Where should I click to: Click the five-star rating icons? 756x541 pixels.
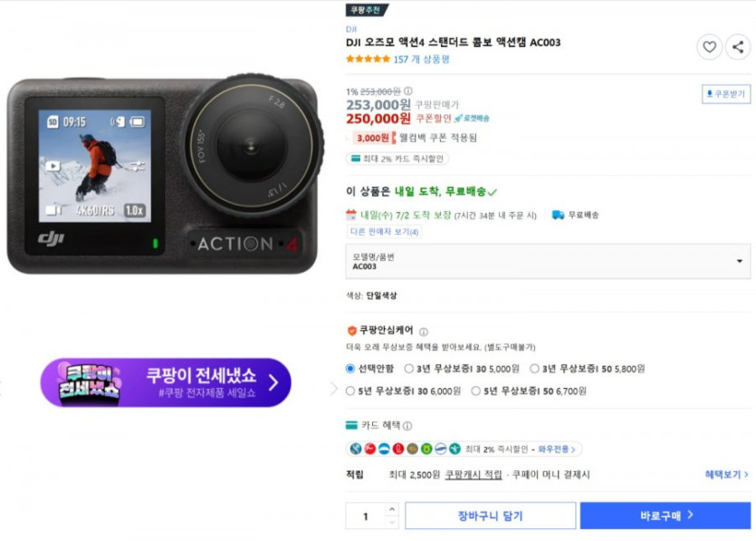coord(368,59)
